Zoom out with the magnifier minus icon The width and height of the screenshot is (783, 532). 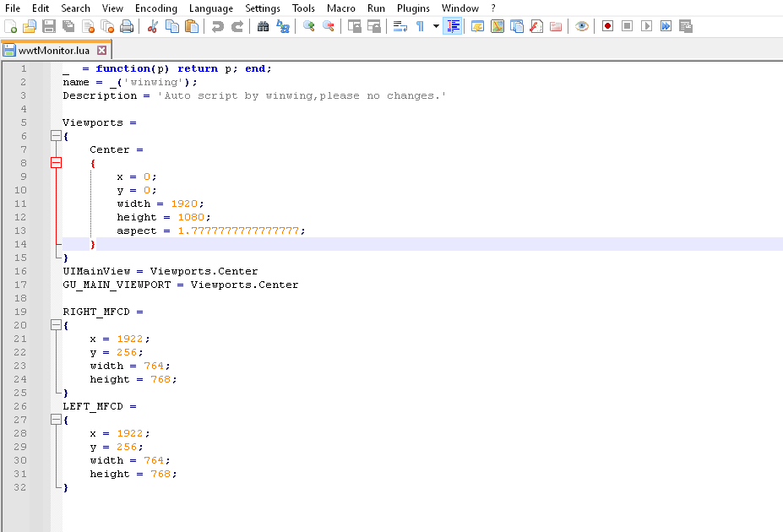[x=328, y=26]
